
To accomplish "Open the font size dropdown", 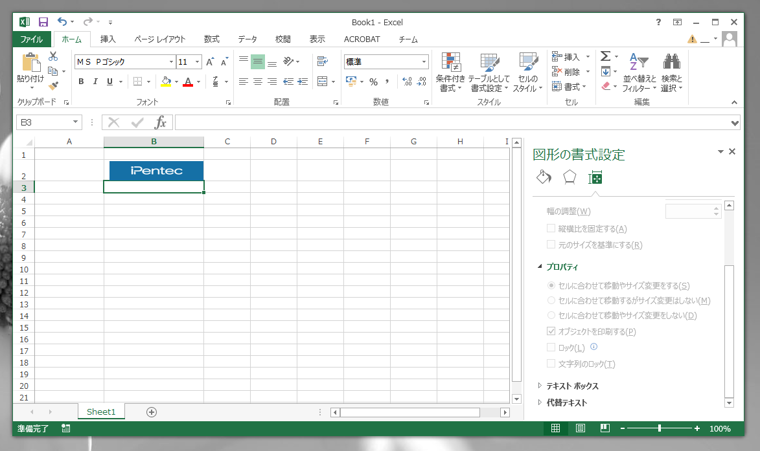I will [x=197, y=62].
